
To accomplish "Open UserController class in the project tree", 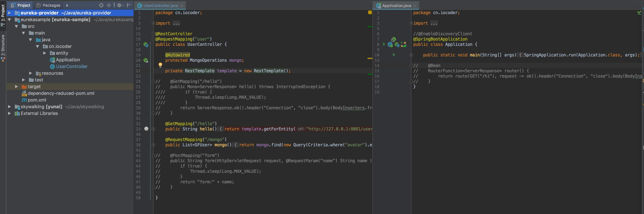I will coord(72,67).
